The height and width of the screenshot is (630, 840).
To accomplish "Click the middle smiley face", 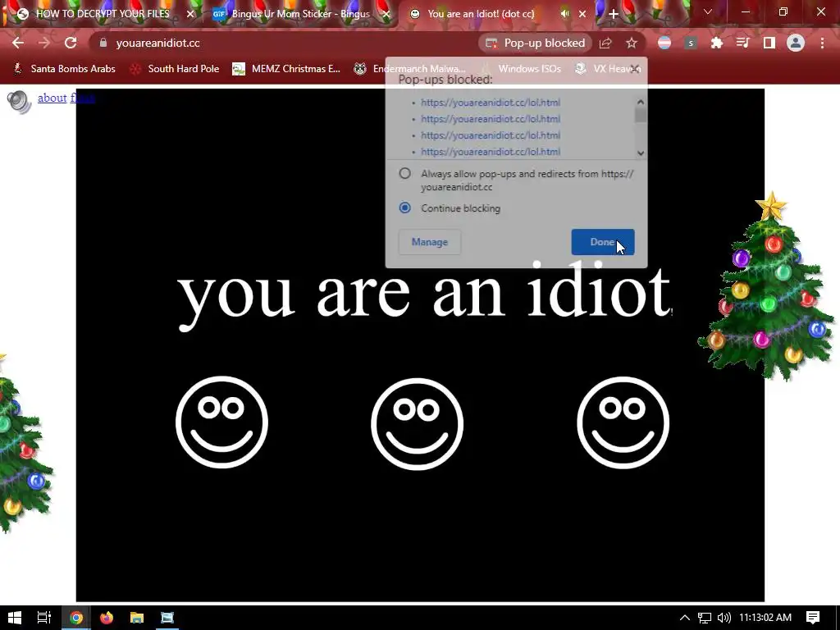I will (417, 424).
